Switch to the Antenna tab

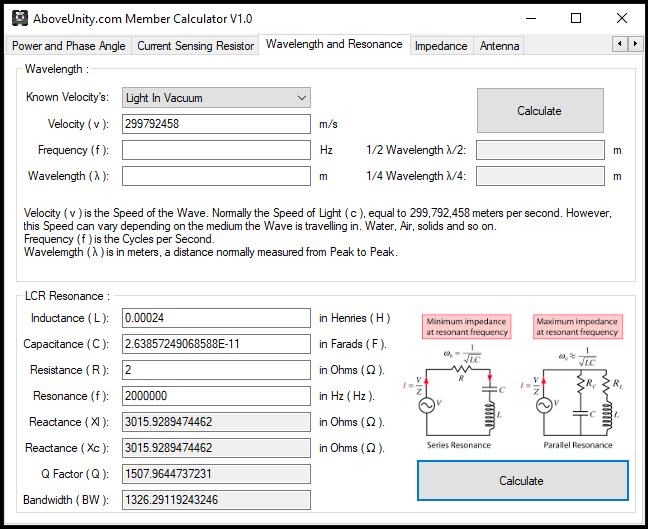point(499,45)
